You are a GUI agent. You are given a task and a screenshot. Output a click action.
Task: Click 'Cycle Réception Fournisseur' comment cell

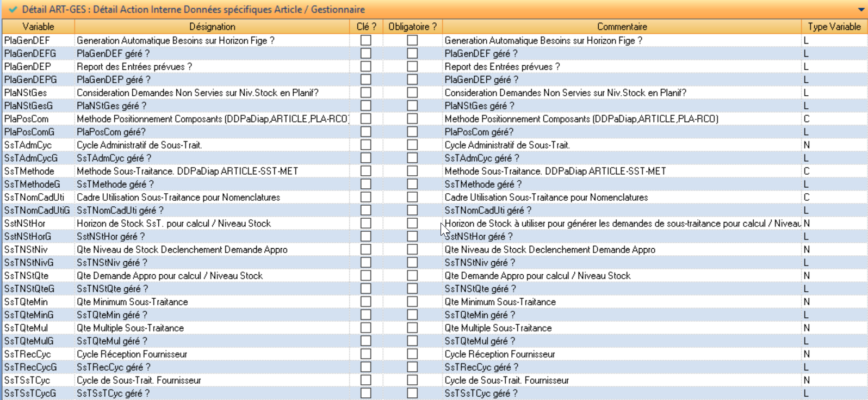[x=500, y=354]
